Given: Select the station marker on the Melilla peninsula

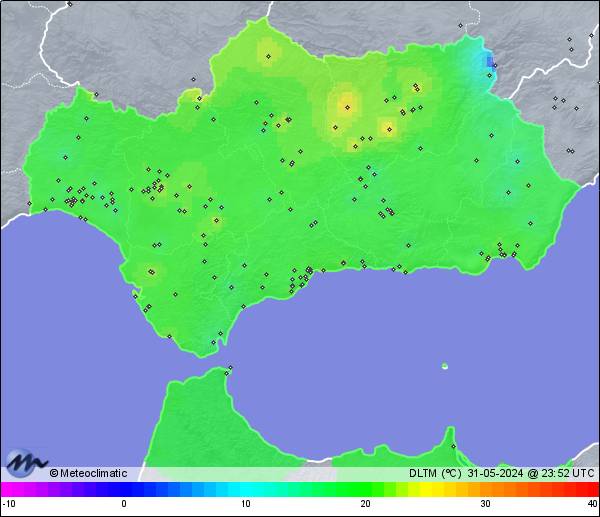Looking at the screenshot, I should (x=453, y=446).
